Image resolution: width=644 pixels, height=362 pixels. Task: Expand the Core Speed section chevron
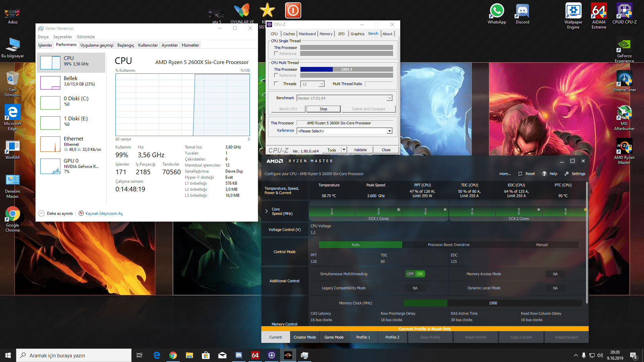(x=267, y=211)
